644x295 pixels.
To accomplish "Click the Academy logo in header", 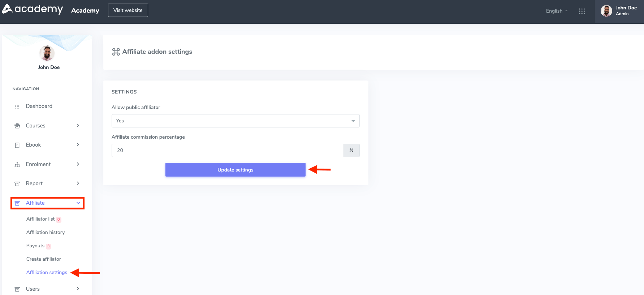I will click(33, 9).
